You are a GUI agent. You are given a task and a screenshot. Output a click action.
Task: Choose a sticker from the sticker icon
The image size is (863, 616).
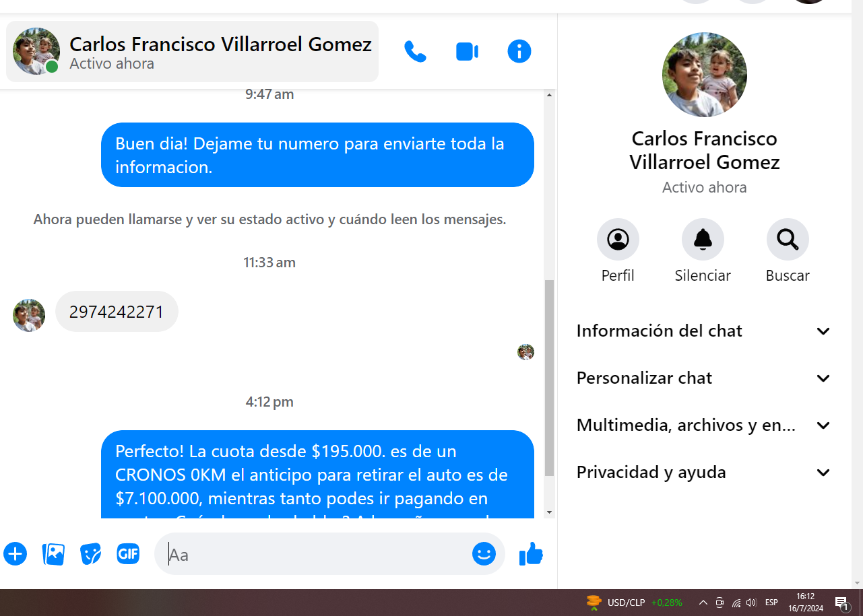tap(91, 554)
